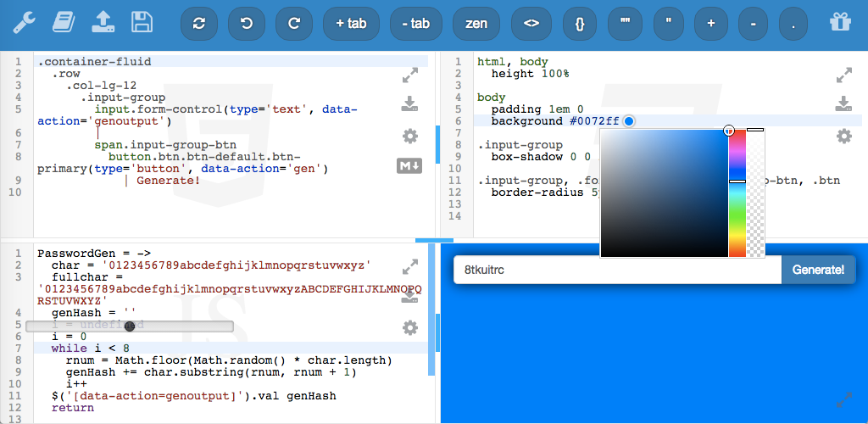The image size is (868, 424).
Task: Click 'height 100%' CSS line
Action: (531, 74)
